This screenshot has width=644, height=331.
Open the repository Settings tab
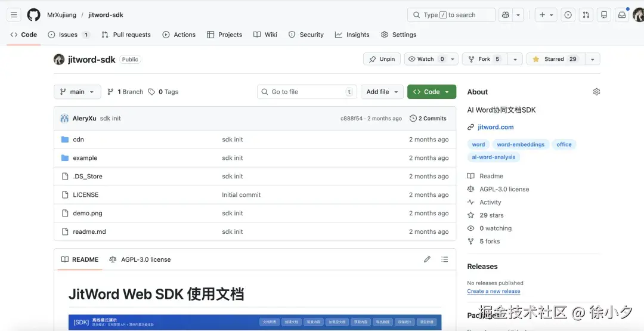pyautogui.click(x=398, y=35)
